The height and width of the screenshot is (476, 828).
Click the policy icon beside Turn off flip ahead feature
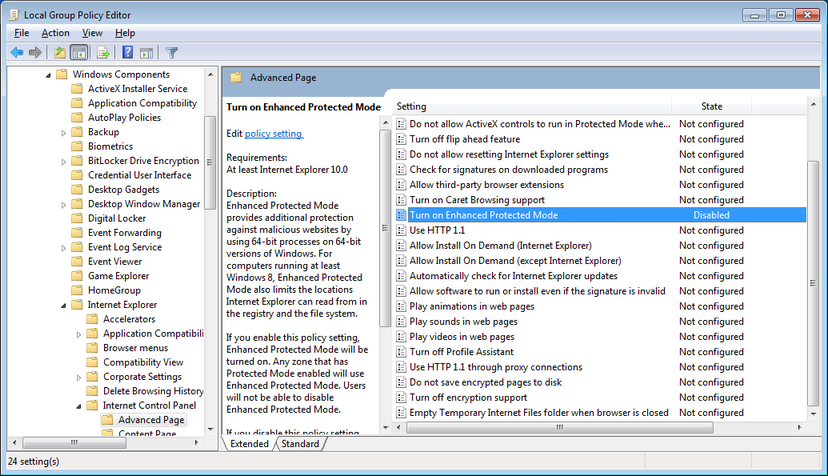(401, 139)
